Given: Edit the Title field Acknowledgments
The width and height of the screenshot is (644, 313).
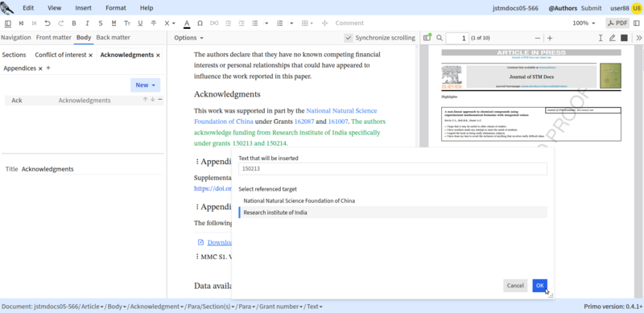Looking at the screenshot, I should pos(92,169).
